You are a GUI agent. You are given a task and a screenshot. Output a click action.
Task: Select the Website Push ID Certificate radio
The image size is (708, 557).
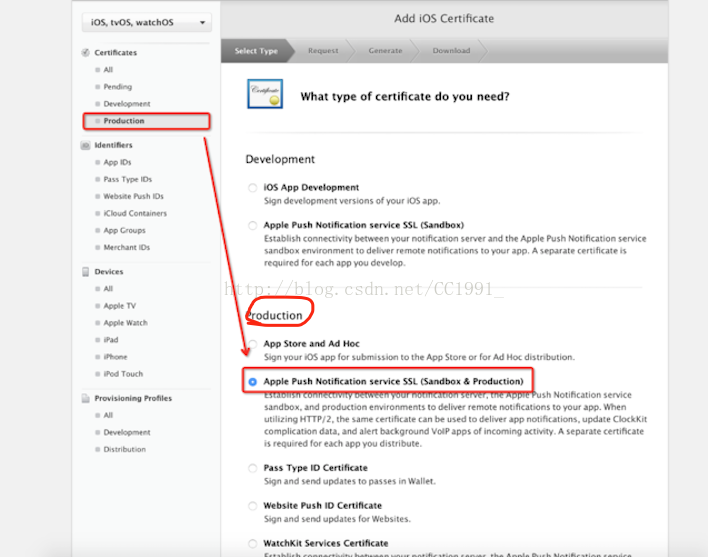click(252, 506)
